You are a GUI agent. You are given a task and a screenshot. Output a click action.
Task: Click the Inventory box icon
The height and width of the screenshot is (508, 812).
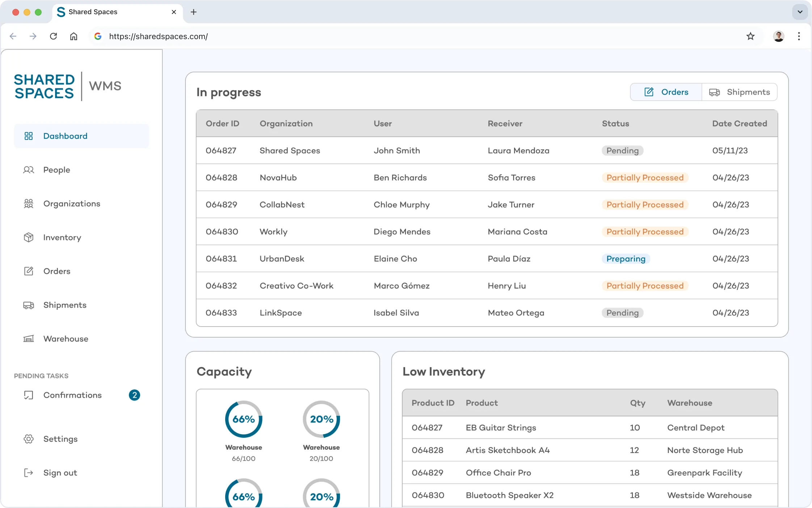(29, 237)
